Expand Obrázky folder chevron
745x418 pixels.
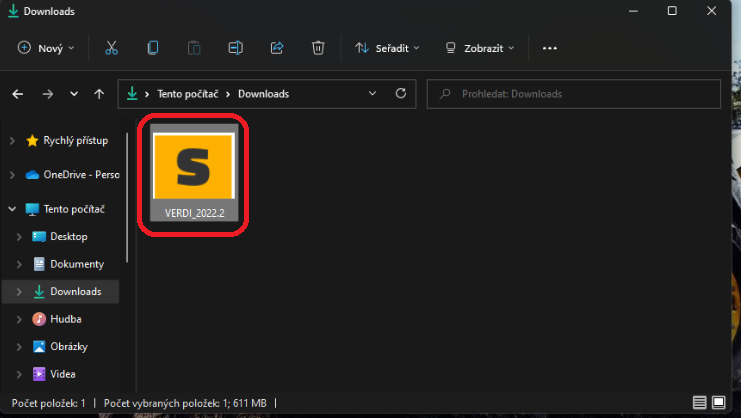point(19,347)
